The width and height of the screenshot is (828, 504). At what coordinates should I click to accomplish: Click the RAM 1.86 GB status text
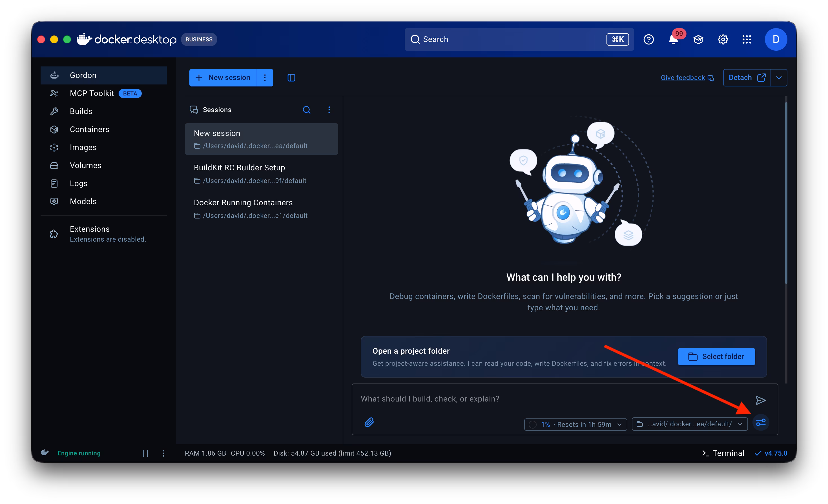click(205, 453)
